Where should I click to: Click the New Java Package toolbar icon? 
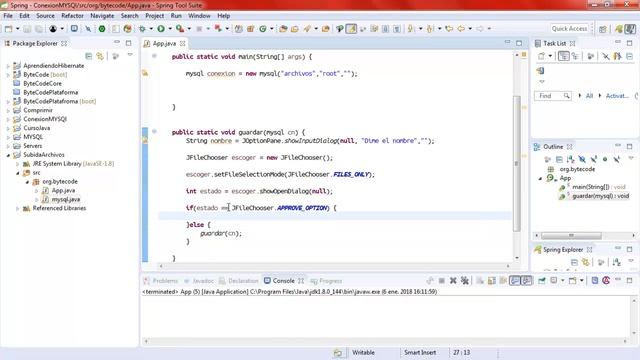251,29
